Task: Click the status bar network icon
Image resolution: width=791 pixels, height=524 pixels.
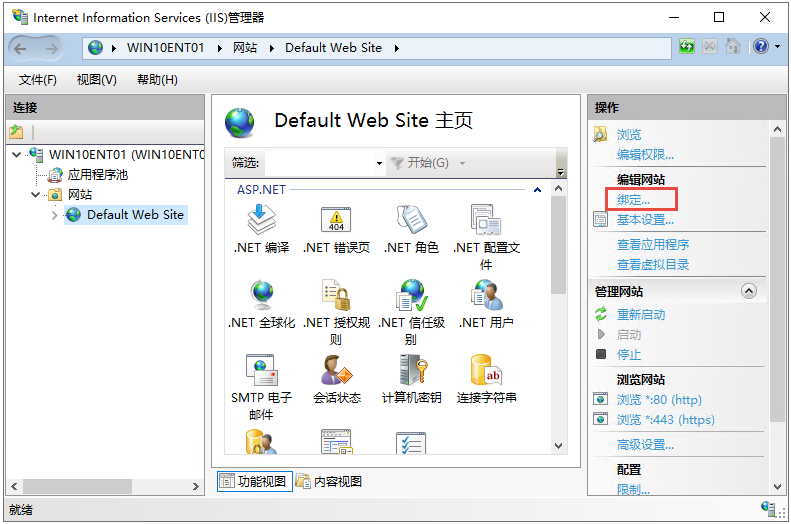Action: pyautogui.click(x=769, y=508)
